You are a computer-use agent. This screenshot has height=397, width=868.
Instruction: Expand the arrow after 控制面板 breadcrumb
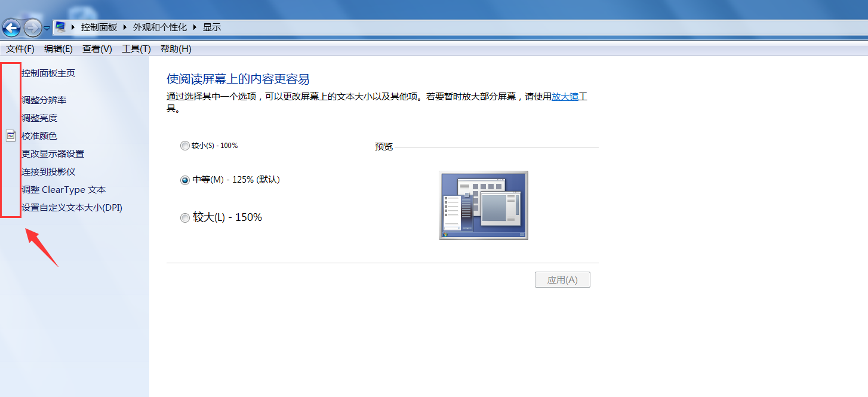pos(125,27)
